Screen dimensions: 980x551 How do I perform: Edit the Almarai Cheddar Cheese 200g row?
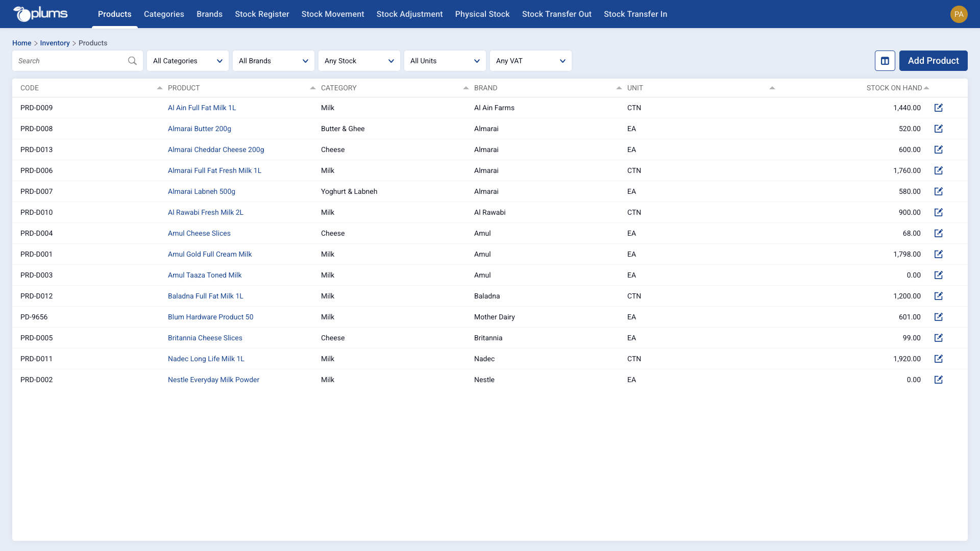click(x=939, y=149)
